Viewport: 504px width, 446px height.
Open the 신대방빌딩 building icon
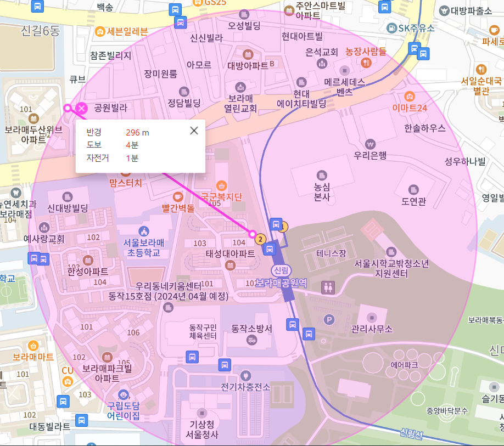click(x=67, y=196)
